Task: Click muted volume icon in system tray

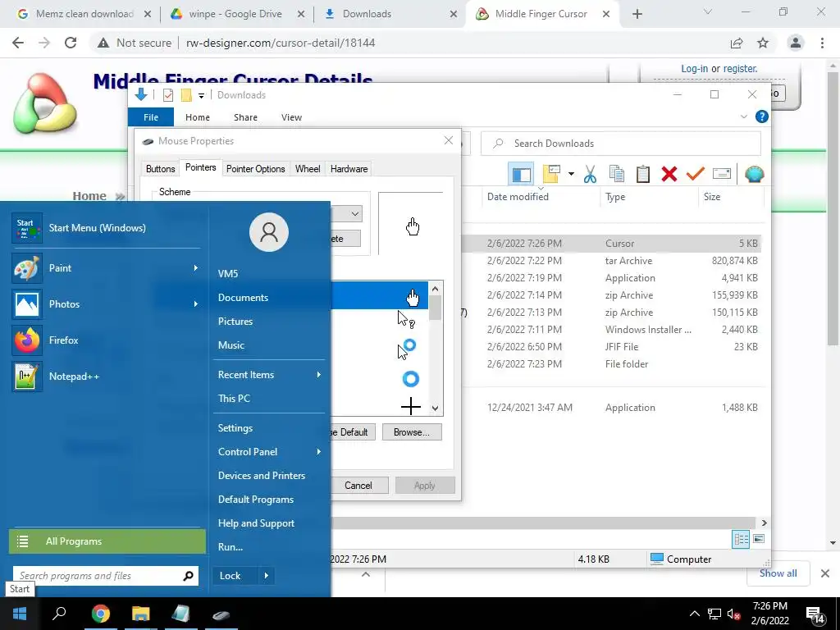Action: [734, 614]
